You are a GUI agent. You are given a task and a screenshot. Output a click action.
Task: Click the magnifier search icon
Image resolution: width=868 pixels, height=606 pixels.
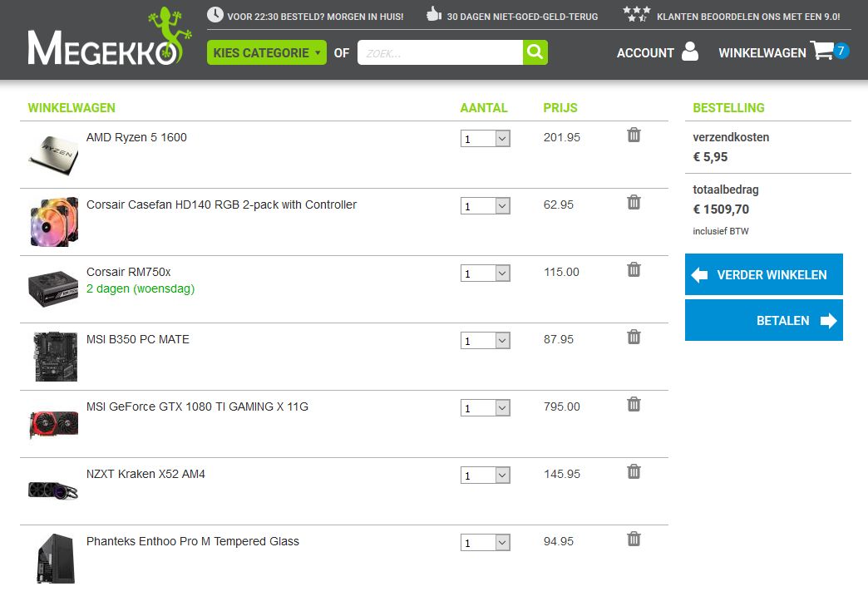[x=535, y=52]
